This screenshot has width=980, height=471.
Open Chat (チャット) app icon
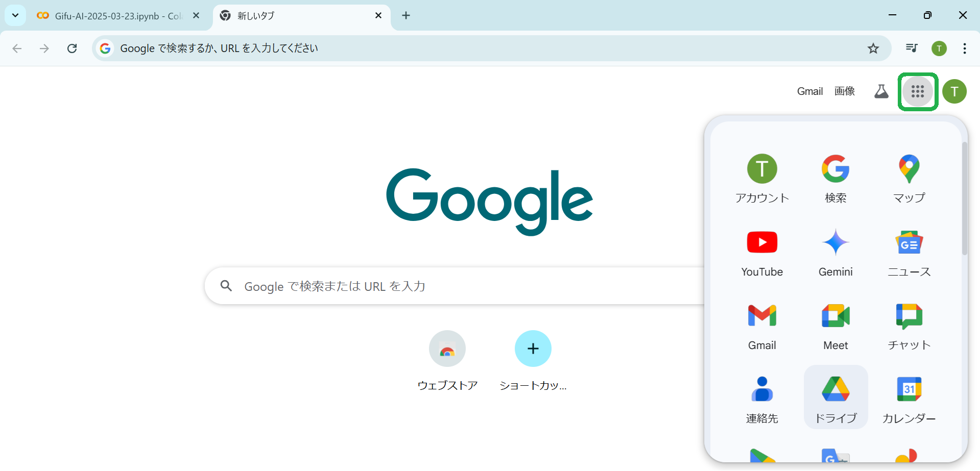[x=909, y=326]
